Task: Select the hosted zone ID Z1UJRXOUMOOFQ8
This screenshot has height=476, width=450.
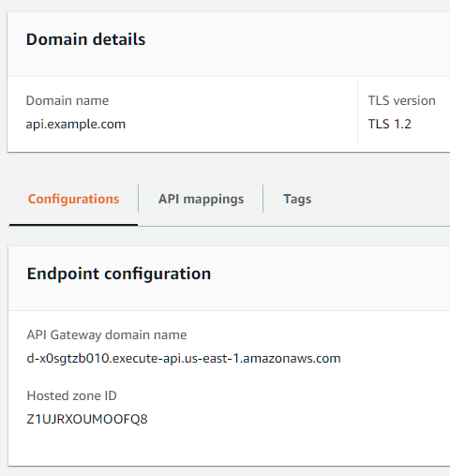Action: click(87, 419)
